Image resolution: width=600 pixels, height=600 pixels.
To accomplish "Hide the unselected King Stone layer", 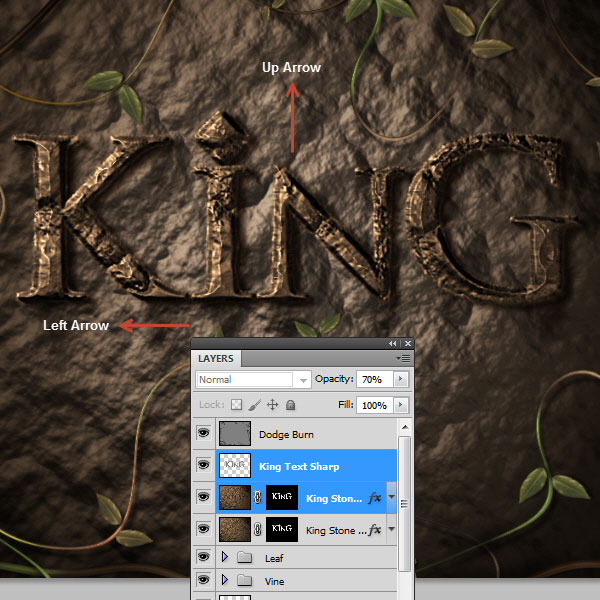I will 204,528.
